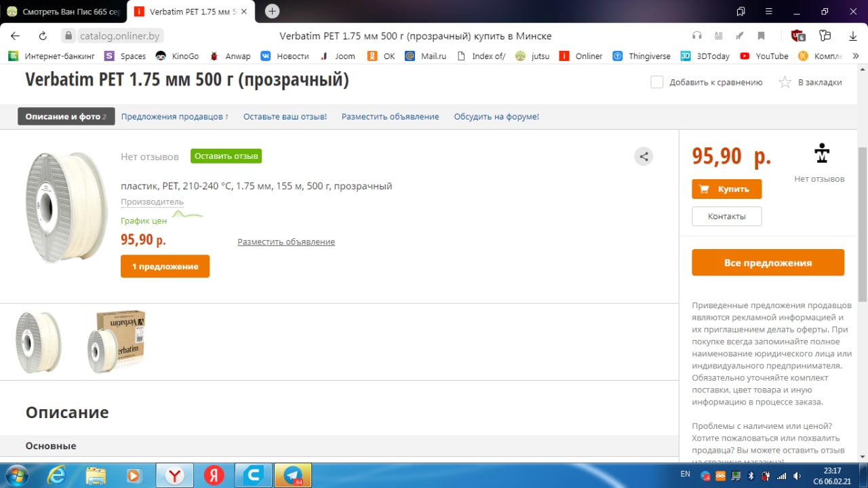Open the Обсудить на форуме! tab
This screenshot has height=488, width=868.
coord(496,117)
